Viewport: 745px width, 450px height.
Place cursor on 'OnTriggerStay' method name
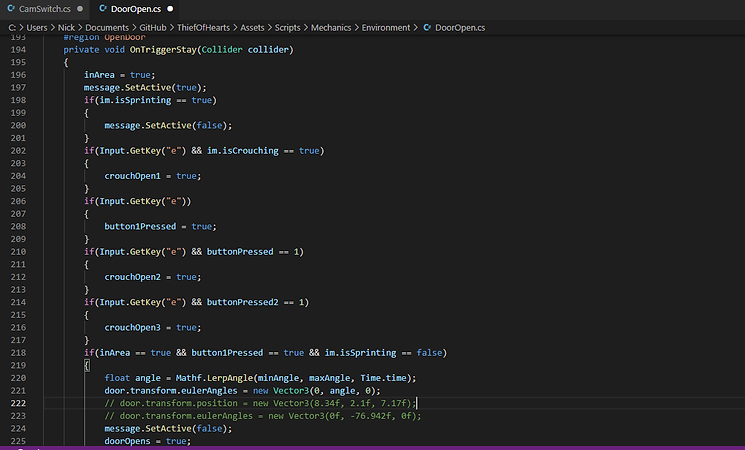point(163,49)
